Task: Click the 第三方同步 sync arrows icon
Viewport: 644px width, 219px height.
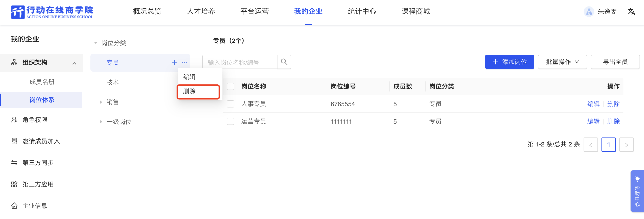Action: pos(14,163)
